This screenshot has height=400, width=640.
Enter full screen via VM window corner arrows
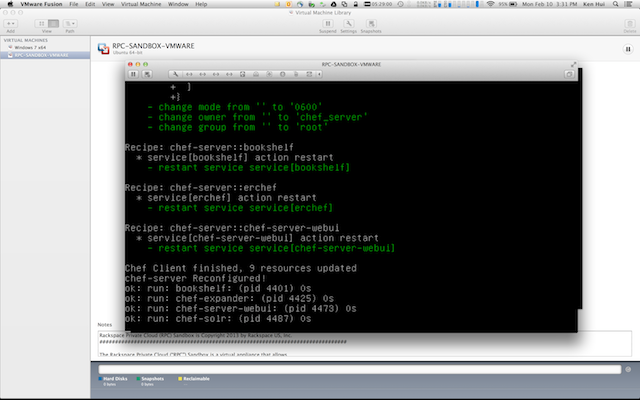click(x=573, y=64)
